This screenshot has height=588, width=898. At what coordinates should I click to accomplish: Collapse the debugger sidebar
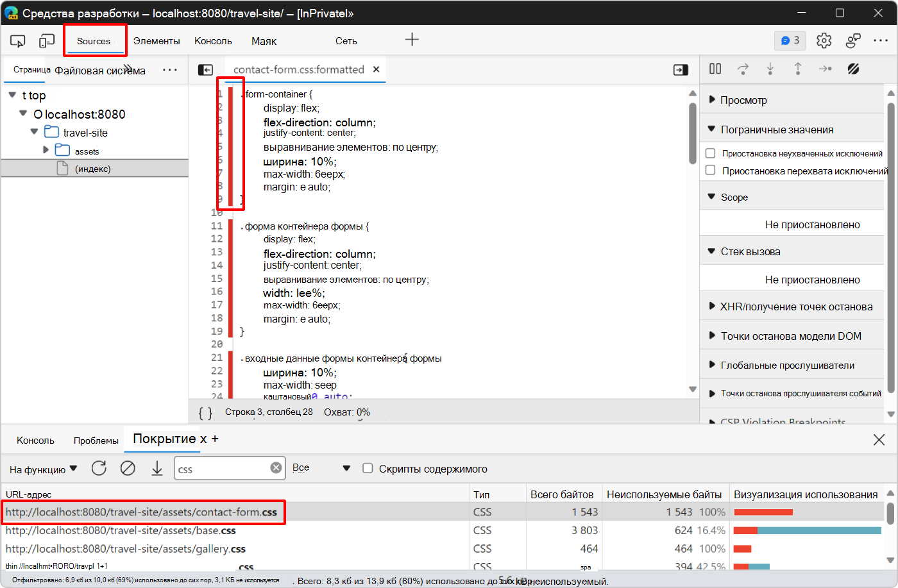[681, 70]
